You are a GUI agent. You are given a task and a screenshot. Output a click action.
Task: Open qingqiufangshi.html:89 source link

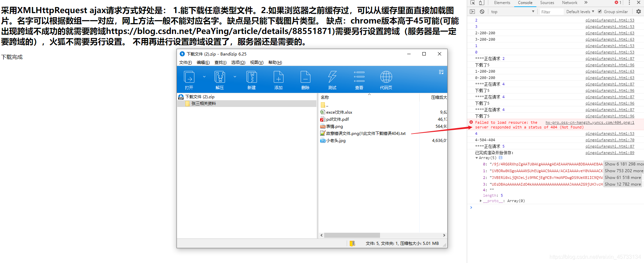(x=610, y=153)
